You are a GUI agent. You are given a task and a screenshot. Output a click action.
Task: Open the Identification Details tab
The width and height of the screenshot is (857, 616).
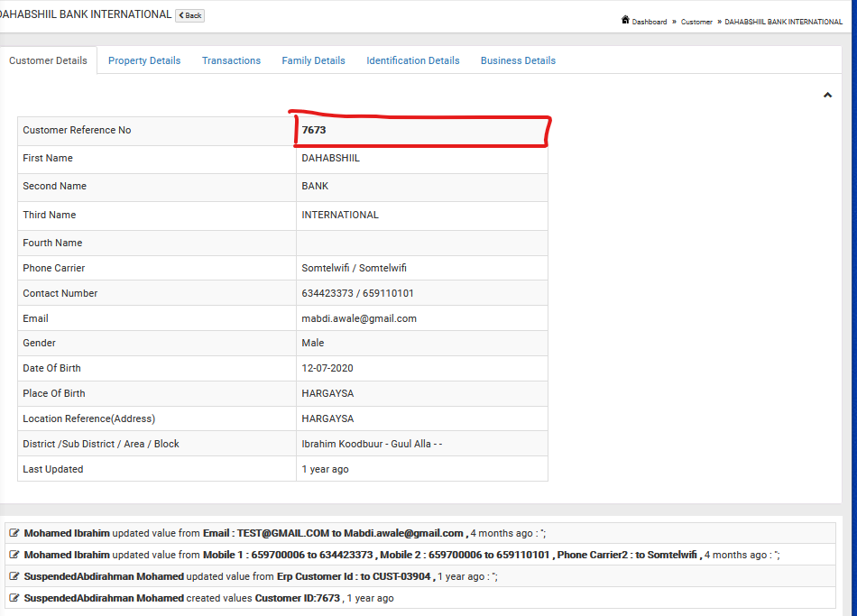point(412,60)
